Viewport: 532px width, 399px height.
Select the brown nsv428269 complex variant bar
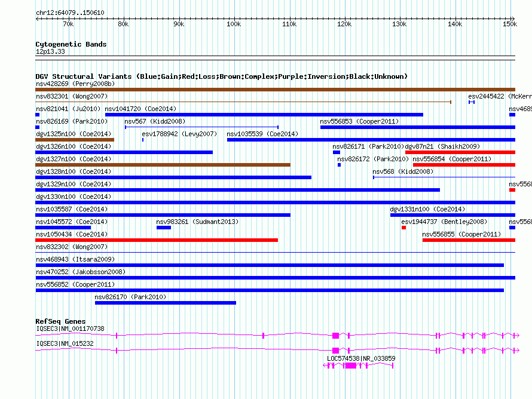pos(275,90)
